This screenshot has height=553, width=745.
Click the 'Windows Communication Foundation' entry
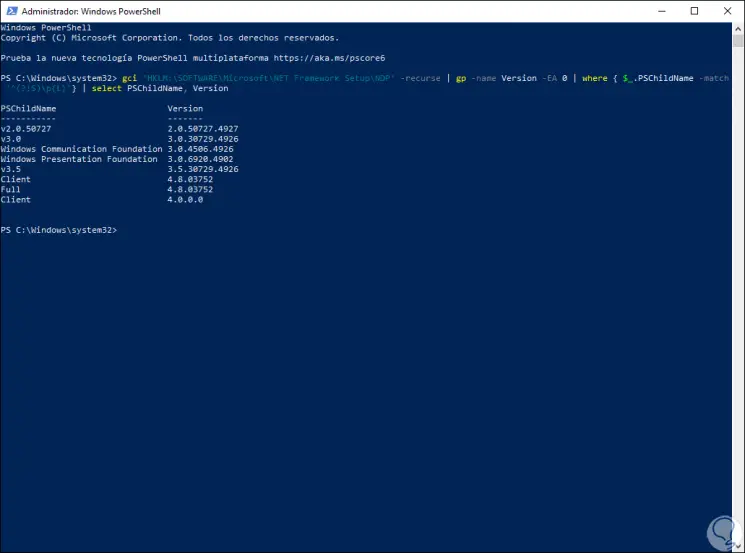pos(79,149)
